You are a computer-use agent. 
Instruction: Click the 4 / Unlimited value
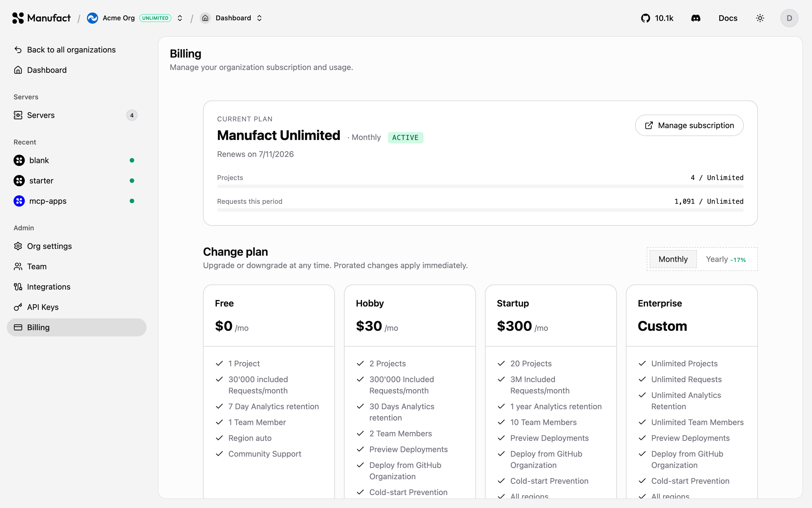point(717,178)
